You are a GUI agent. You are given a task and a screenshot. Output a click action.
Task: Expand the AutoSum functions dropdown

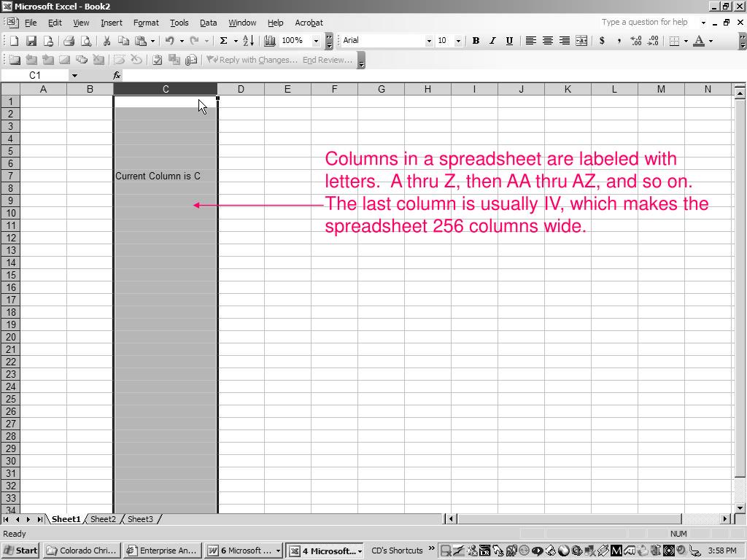point(236,41)
